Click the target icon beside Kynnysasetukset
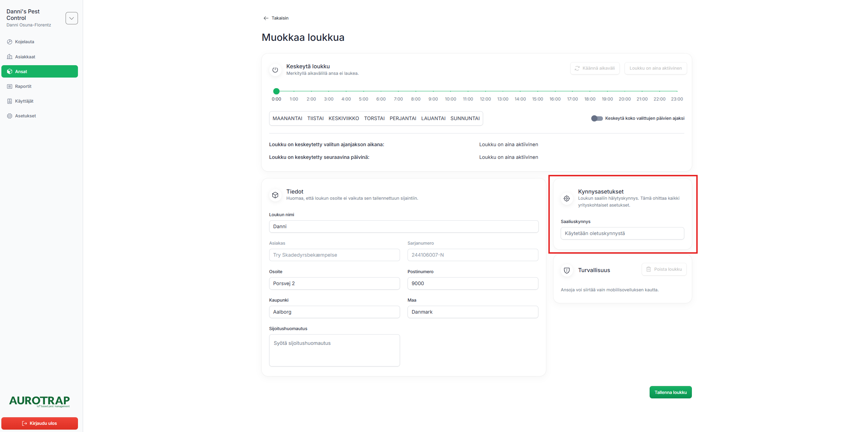The height and width of the screenshot is (432, 868). click(567, 198)
